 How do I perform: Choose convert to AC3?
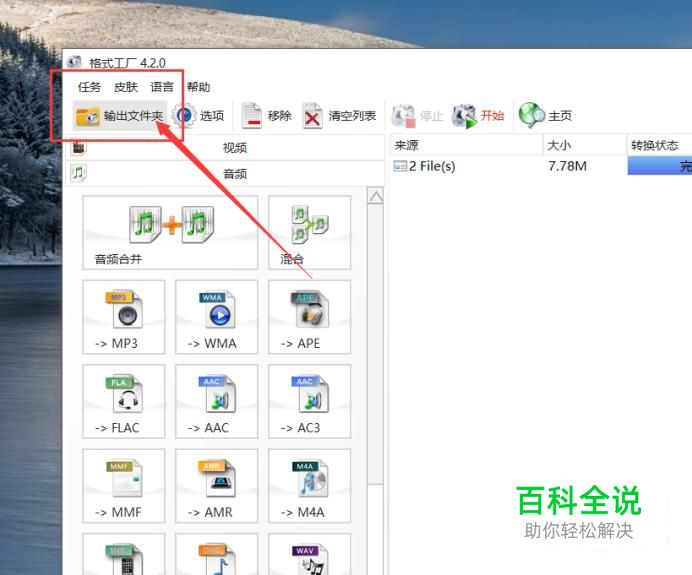point(309,402)
